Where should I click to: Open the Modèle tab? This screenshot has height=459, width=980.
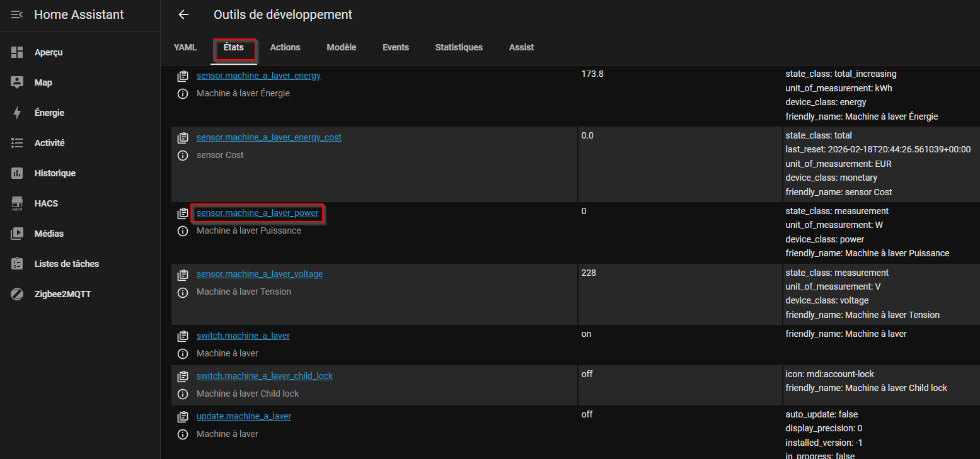pos(341,47)
